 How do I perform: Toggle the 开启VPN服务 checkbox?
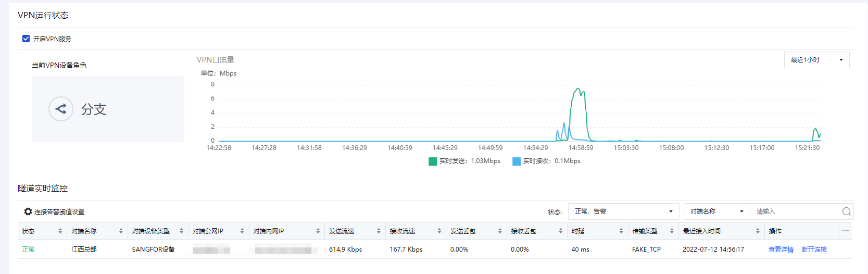click(x=26, y=39)
